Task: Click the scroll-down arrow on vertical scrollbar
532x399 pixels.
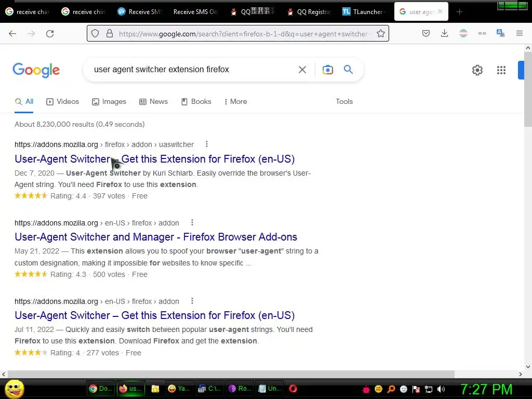Action: point(528,366)
